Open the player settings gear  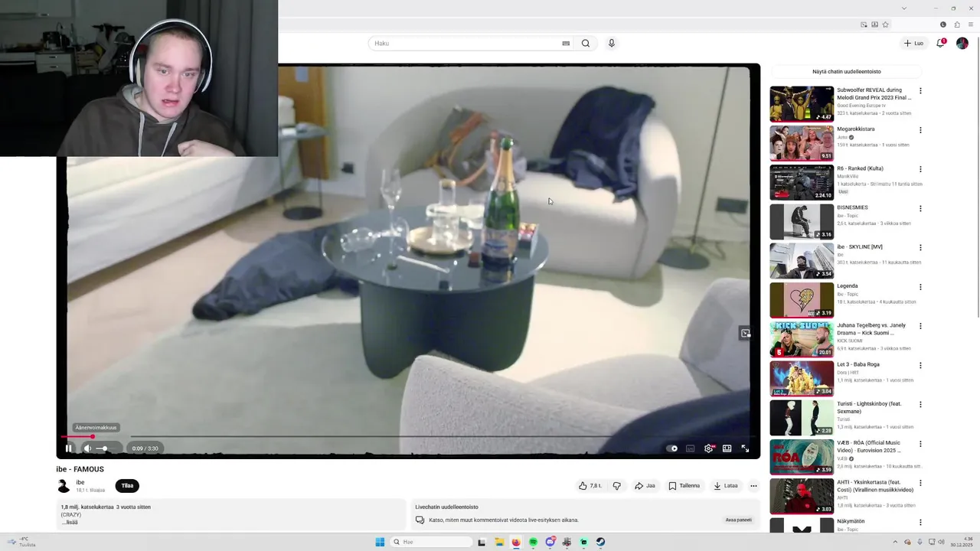[709, 448]
